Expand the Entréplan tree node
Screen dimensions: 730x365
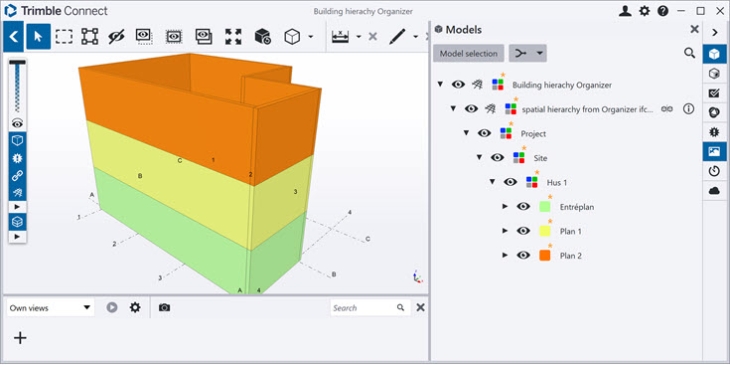(x=505, y=207)
